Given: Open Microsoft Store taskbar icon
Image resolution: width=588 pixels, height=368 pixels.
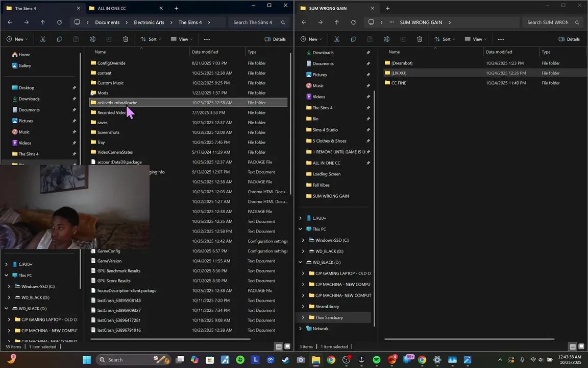Looking at the screenshot, I should (x=210, y=360).
